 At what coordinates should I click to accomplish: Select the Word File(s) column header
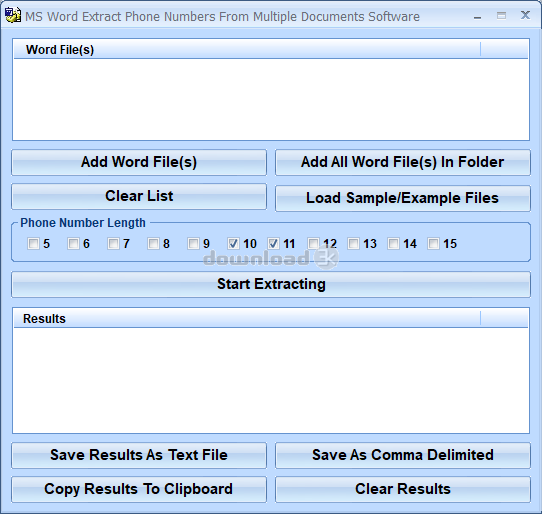247,50
